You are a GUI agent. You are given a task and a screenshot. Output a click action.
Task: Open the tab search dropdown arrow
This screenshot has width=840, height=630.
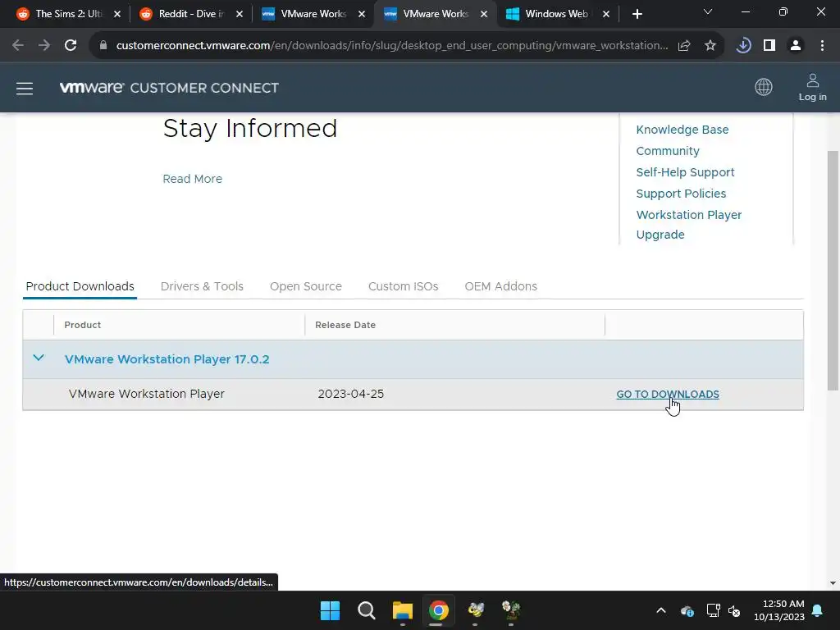coord(708,11)
